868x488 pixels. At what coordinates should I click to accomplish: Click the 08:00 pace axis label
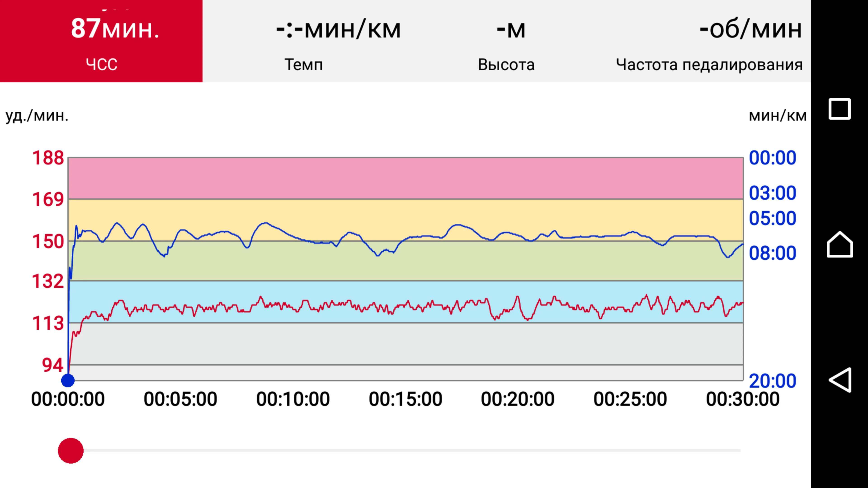click(772, 253)
